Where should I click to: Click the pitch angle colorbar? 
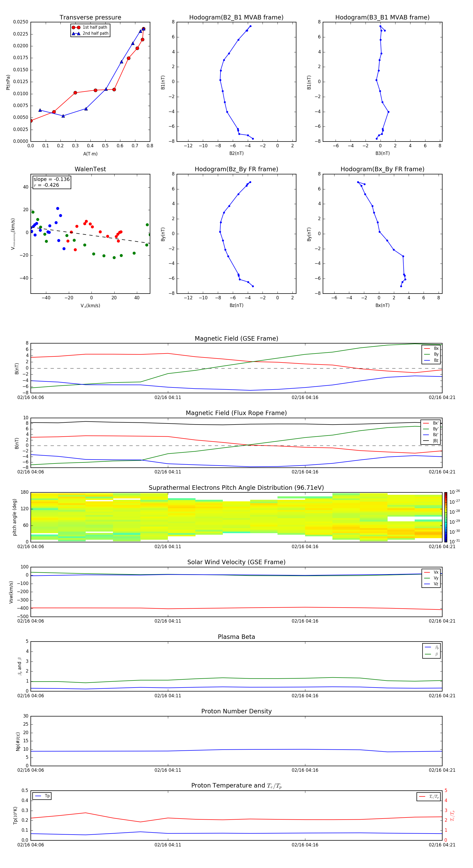(446, 517)
